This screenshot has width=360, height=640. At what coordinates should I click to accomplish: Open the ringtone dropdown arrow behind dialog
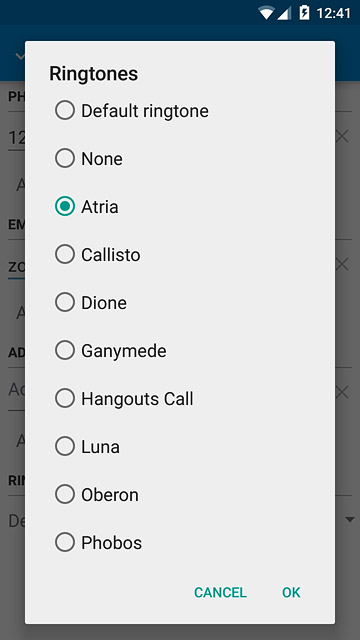(x=349, y=520)
